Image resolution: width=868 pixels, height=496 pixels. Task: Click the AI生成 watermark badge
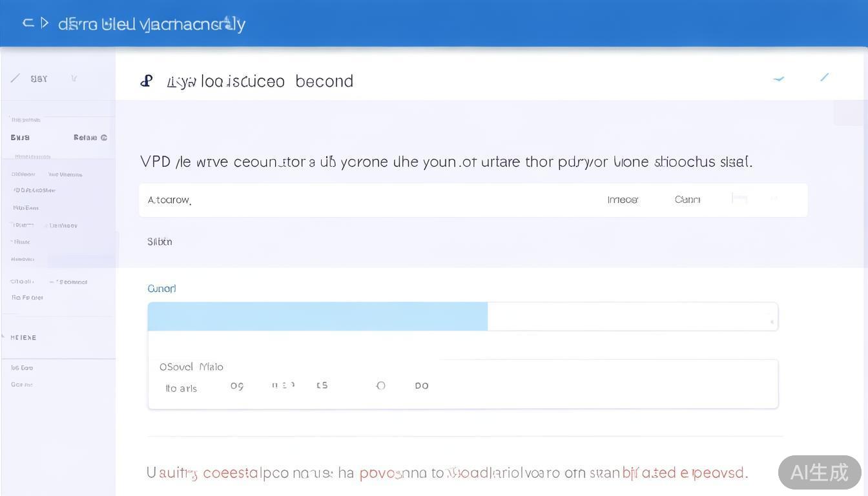click(x=819, y=472)
